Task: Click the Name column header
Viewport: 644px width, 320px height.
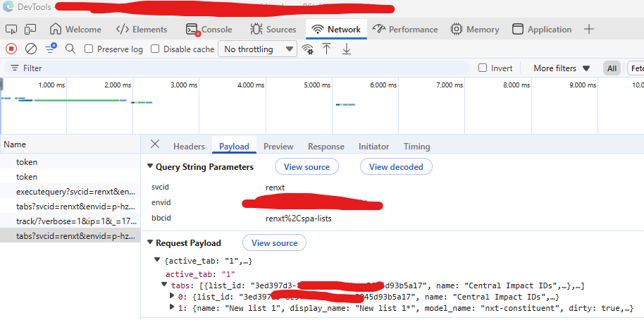Action: pyautogui.click(x=70, y=144)
